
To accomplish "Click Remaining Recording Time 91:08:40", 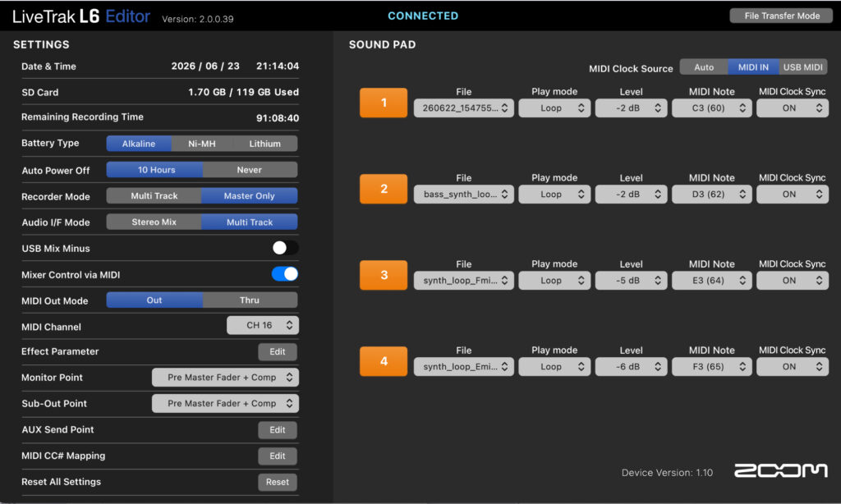I will [278, 118].
